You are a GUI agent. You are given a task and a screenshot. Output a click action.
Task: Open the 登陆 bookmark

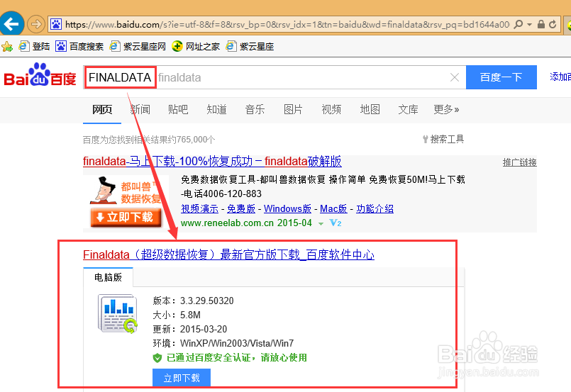[34, 46]
